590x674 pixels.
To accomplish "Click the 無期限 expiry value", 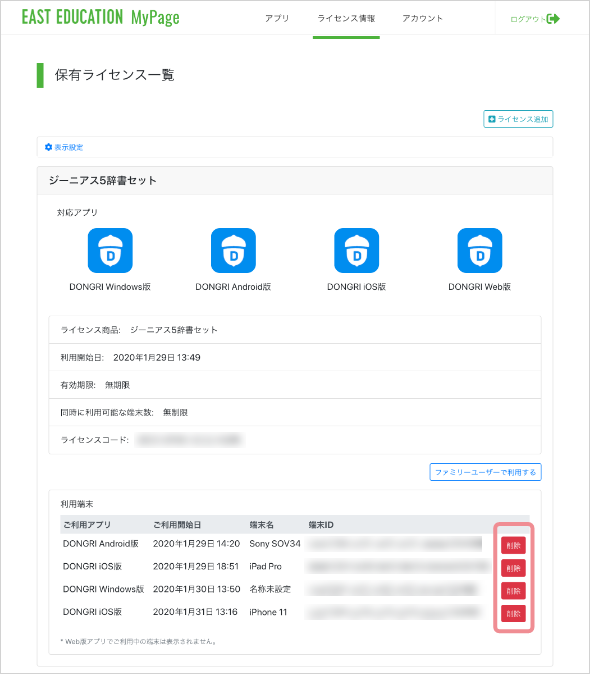I will click(117, 385).
